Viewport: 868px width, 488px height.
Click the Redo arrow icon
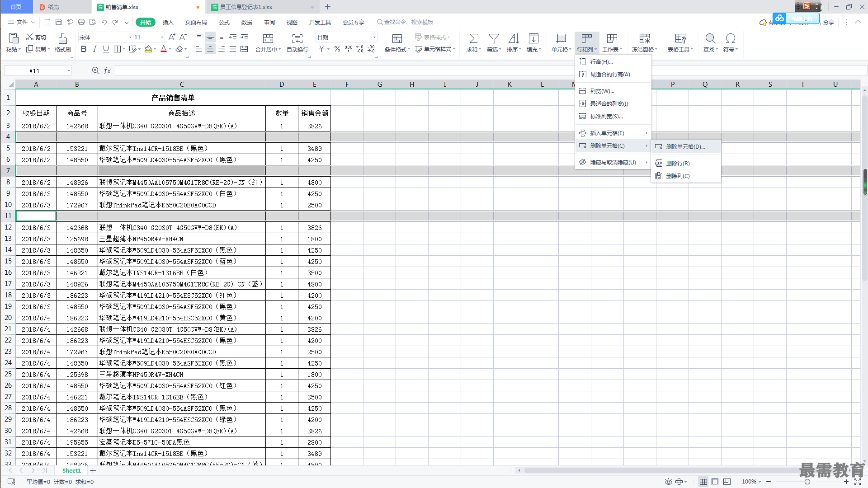[115, 22]
